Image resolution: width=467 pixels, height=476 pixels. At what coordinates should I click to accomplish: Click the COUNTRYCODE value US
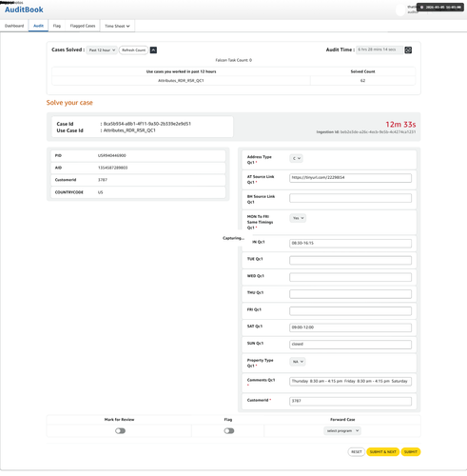click(x=100, y=192)
